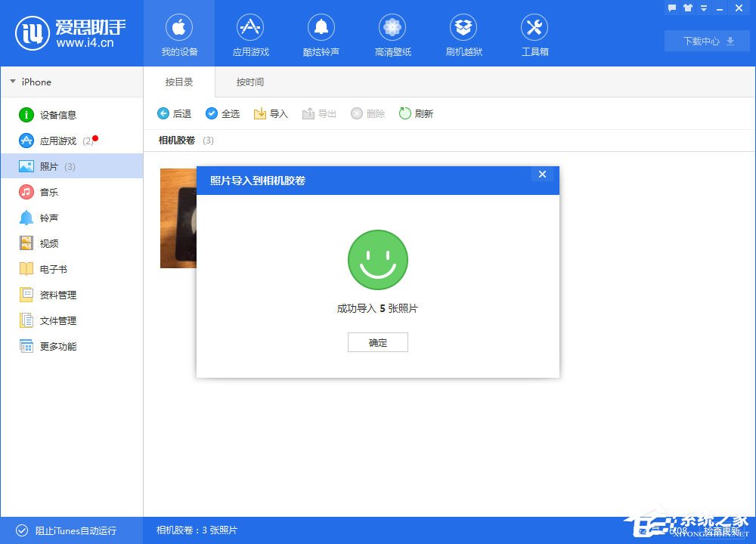
Task: Open 我的设备 section in top navigation
Action: (x=179, y=34)
